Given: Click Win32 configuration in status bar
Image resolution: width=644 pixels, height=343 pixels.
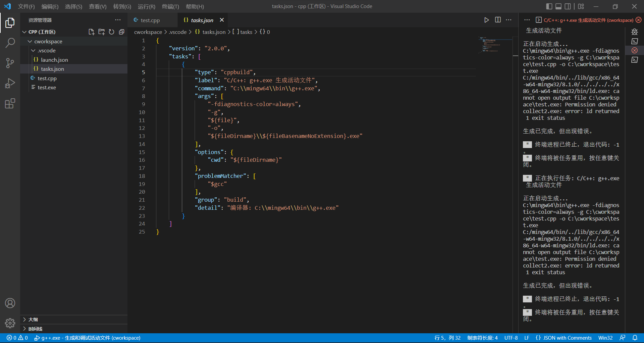Looking at the screenshot, I should pos(605,338).
